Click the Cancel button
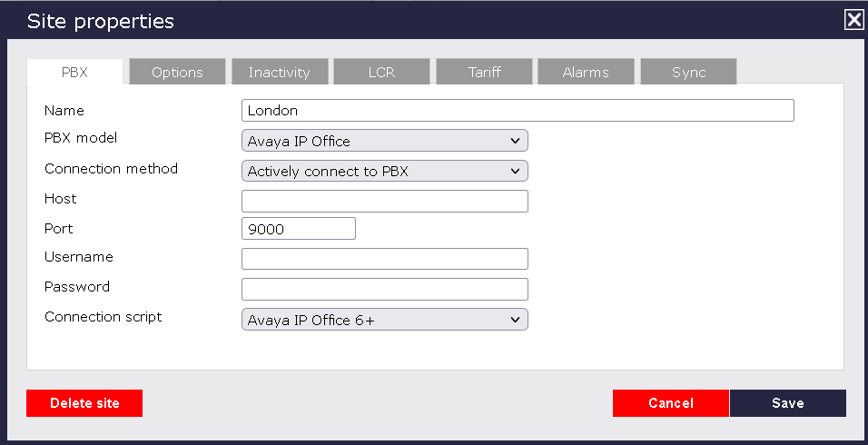 (x=670, y=403)
